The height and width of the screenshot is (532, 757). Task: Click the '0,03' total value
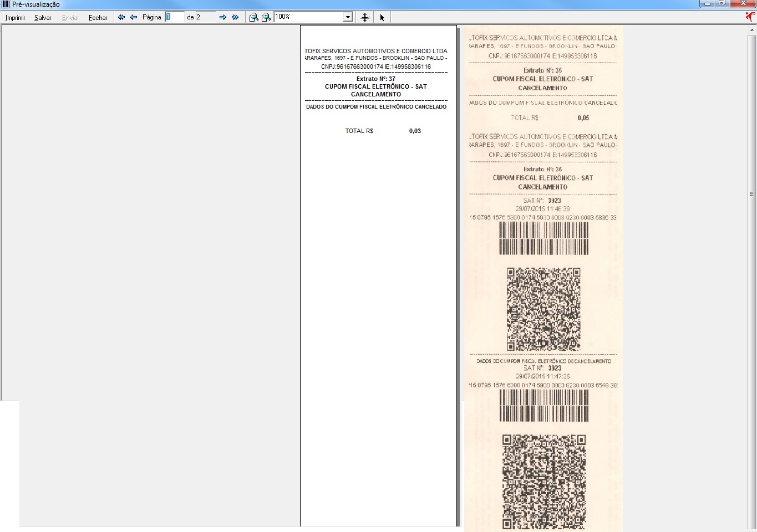point(415,131)
